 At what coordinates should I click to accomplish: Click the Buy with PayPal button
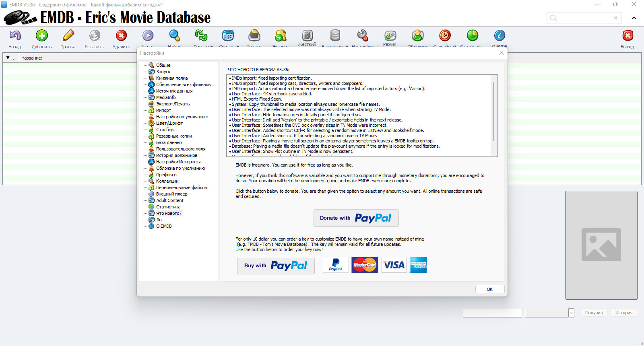tap(276, 266)
